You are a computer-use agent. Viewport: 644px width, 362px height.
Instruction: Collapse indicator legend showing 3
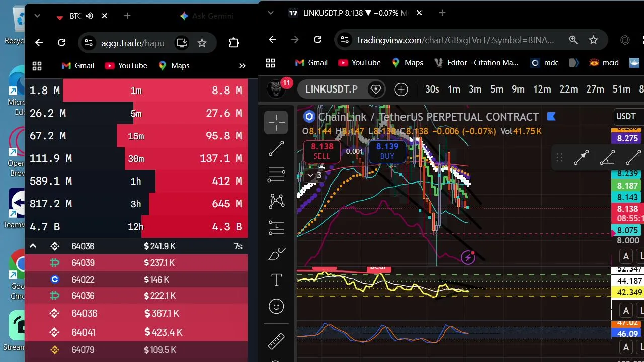[314, 175]
